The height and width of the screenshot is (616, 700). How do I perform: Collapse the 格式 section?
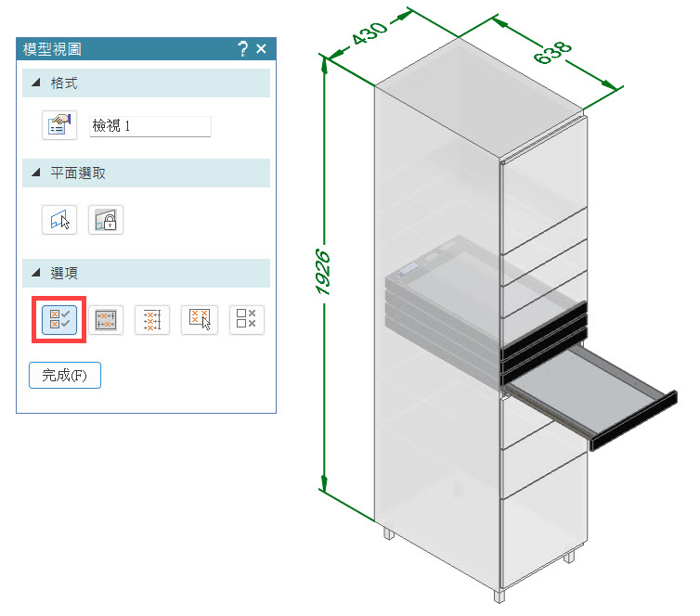pyautogui.click(x=36, y=83)
